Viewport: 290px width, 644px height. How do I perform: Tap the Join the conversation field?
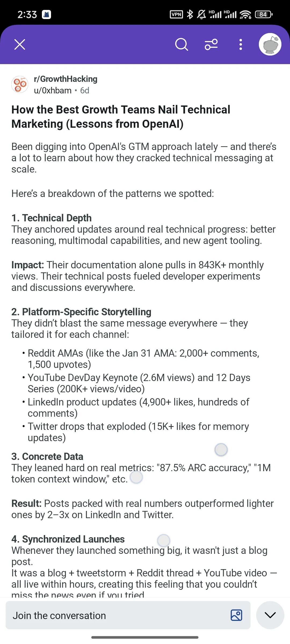tap(128, 615)
